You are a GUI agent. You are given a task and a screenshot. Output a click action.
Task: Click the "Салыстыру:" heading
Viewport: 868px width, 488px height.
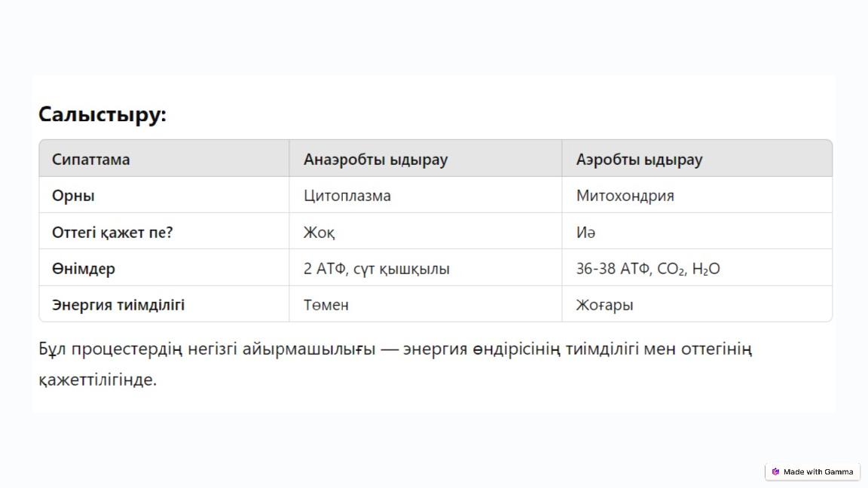[102, 114]
